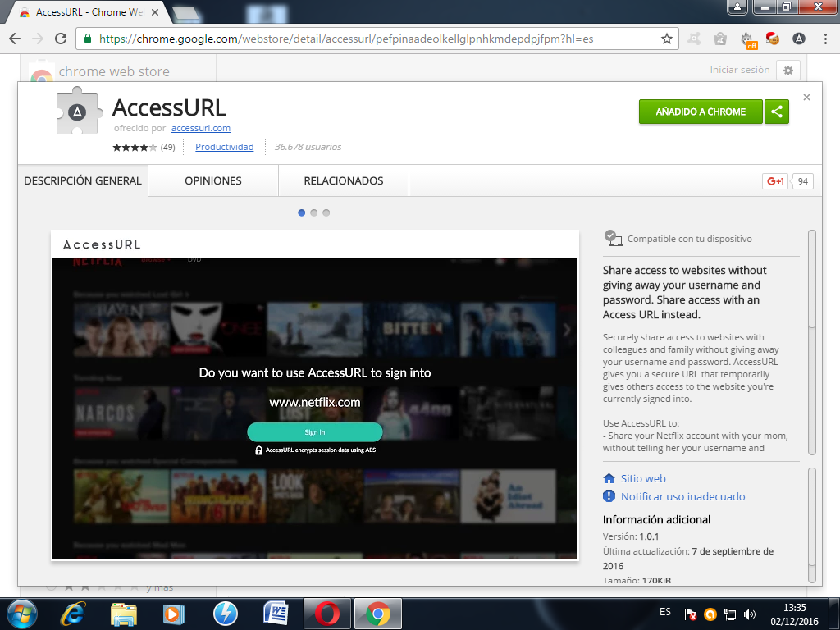
Task: Click the network tray icon
Action: coord(729,614)
